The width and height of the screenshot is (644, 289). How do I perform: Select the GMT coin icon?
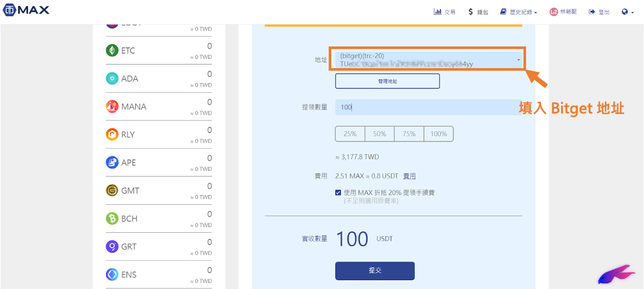112,190
